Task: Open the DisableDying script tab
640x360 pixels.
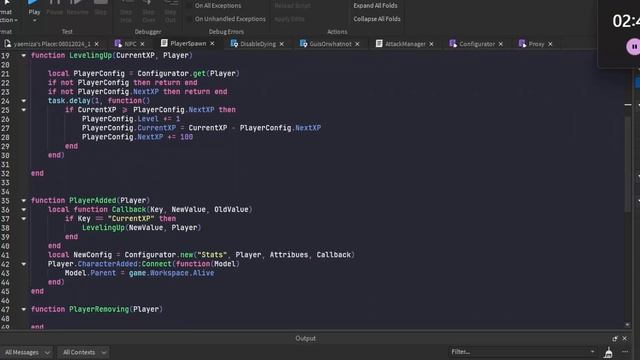Action: [x=258, y=44]
